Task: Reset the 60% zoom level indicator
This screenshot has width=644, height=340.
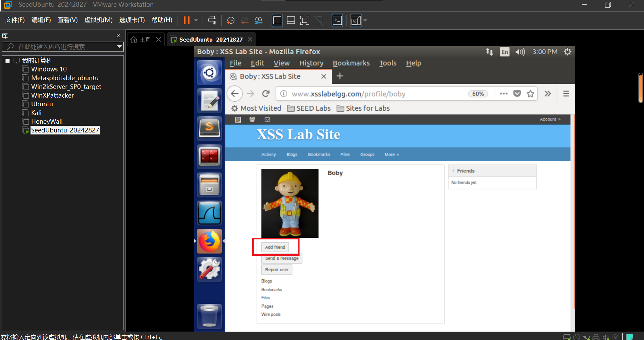Action: coord(478,94)
